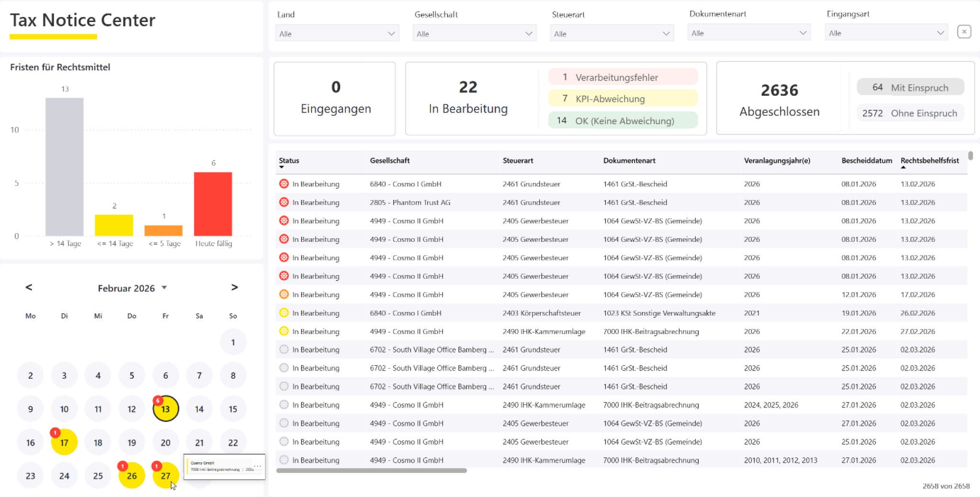Filter by KPI-Abweichung
The image size is (980, 497).
[x=623, y=99]
